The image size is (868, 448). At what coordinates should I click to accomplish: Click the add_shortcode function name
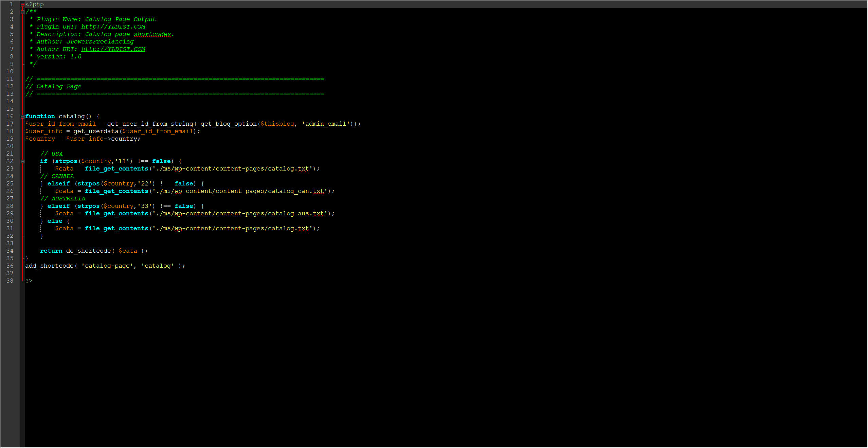pos(49,266)
